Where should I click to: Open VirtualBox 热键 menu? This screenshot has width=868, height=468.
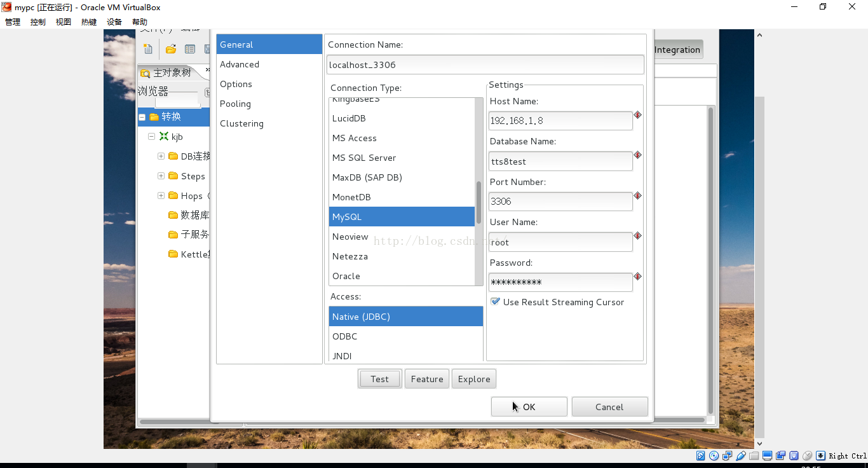point(89,22)
